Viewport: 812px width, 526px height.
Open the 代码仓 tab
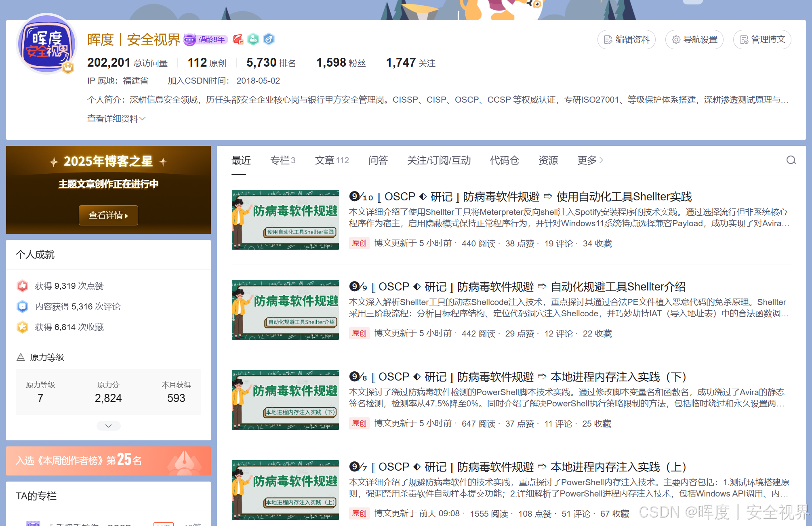(504, 160)
